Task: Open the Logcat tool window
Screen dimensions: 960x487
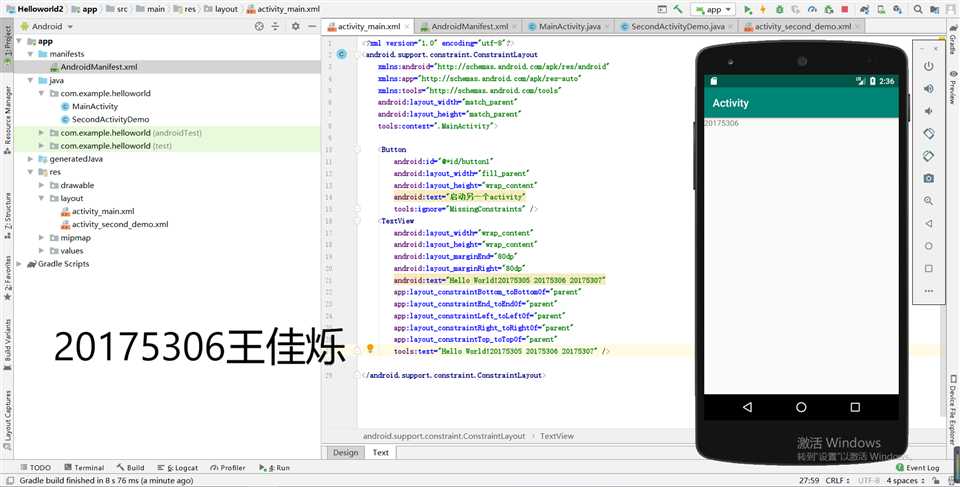Action: [178, 467]
